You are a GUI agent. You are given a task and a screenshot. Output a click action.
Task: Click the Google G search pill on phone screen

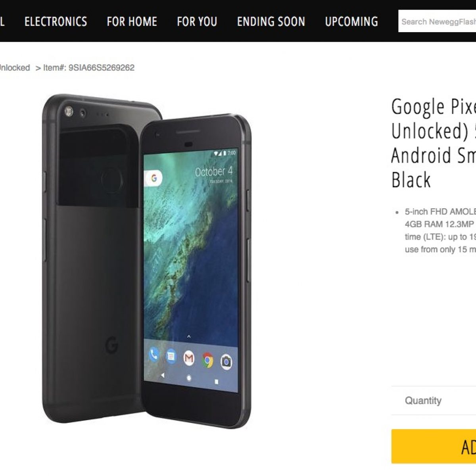pos(154,178)
